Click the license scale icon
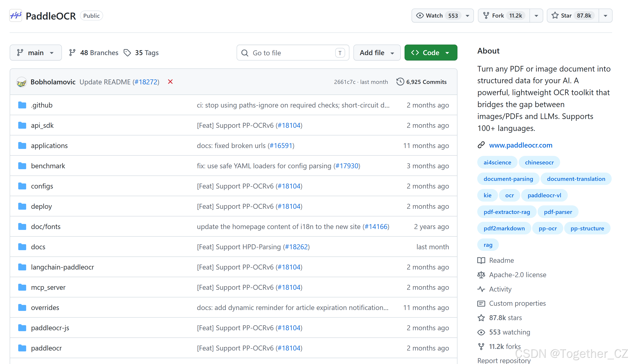Viewport: 629px width, 364px height. (x=481, y=275)
